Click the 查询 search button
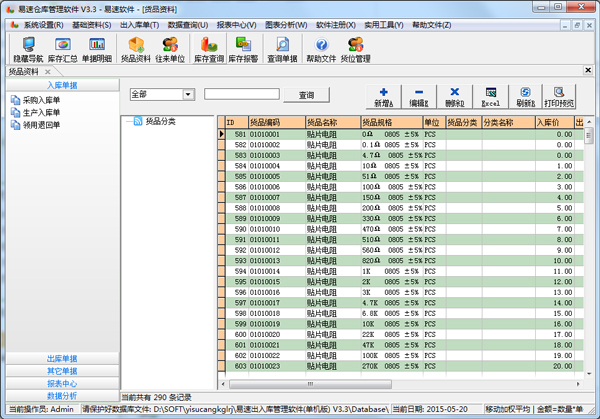This screenshot has width=600, height=419. coord(306,95)
